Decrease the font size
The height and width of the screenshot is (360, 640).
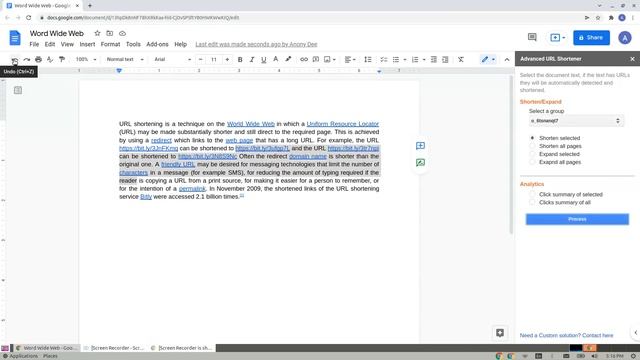[200, 60]
